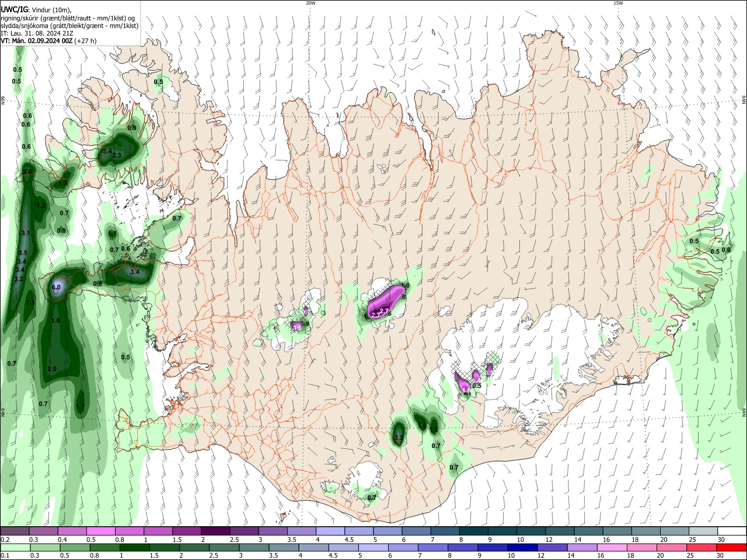Click the darkest purple swatch in snow scale

tap(215, 531)
